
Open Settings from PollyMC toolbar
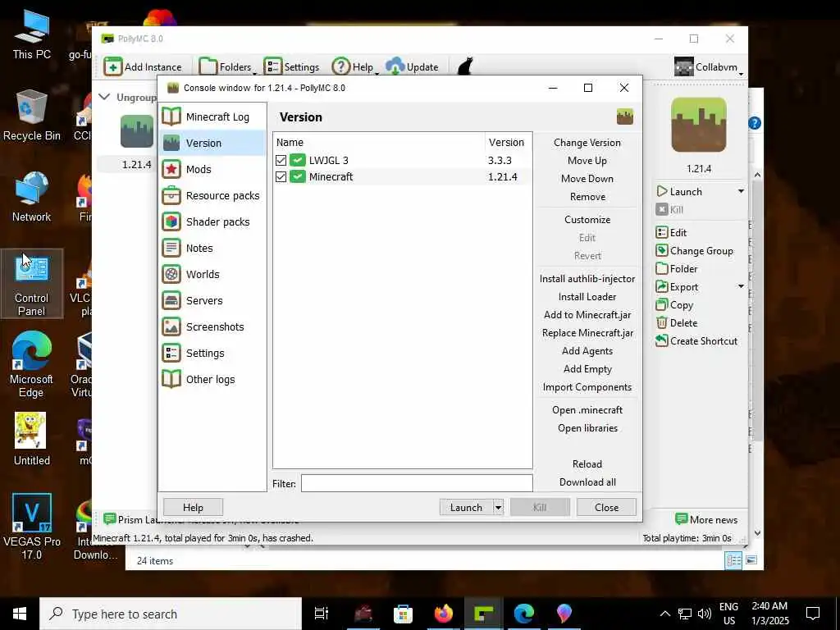pos(292,67)
